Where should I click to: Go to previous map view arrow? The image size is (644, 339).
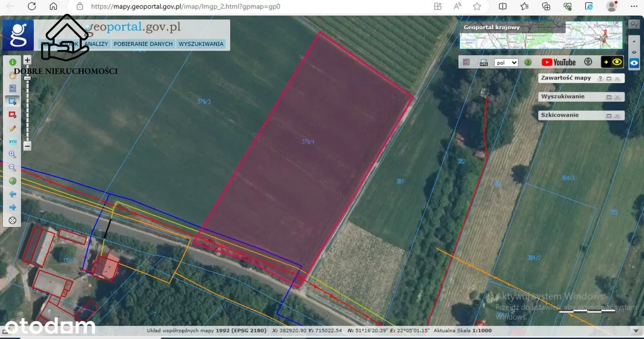[13, 194]
